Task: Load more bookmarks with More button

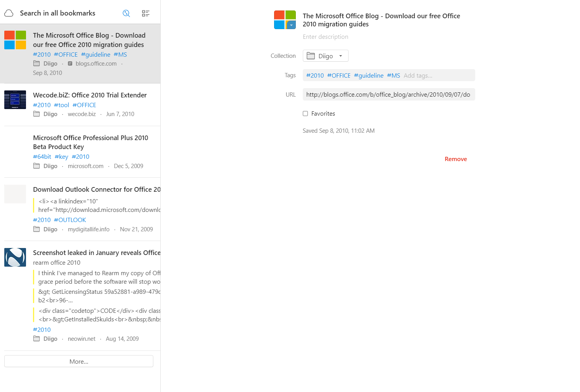Action: coord(79,361)
